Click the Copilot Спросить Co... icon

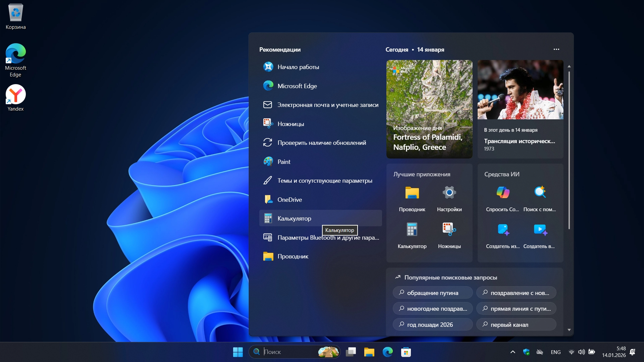[502, 193]
